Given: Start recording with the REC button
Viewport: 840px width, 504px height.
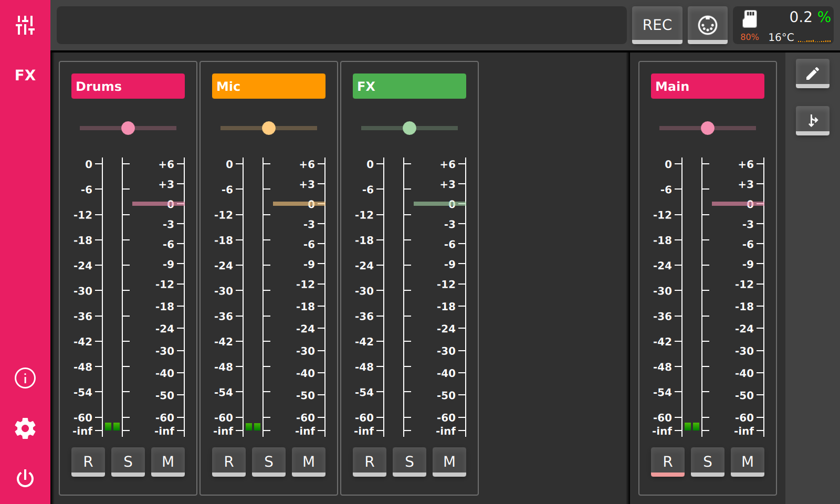Looking at the screenshot, I should click(x=657, y=25).
